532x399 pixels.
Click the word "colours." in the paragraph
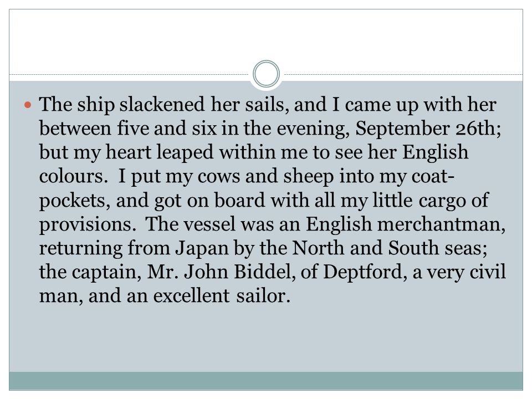click(x=74, y=176)
